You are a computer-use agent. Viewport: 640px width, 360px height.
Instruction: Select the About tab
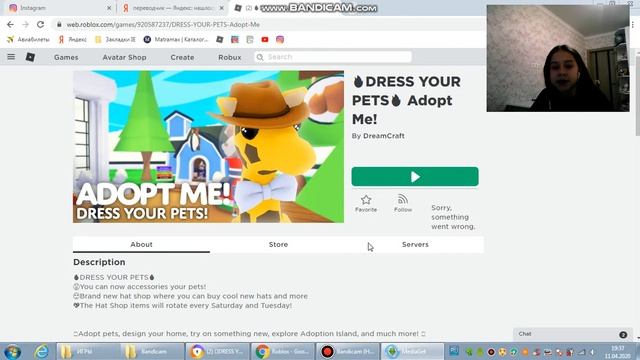click(x=141, y=244)
